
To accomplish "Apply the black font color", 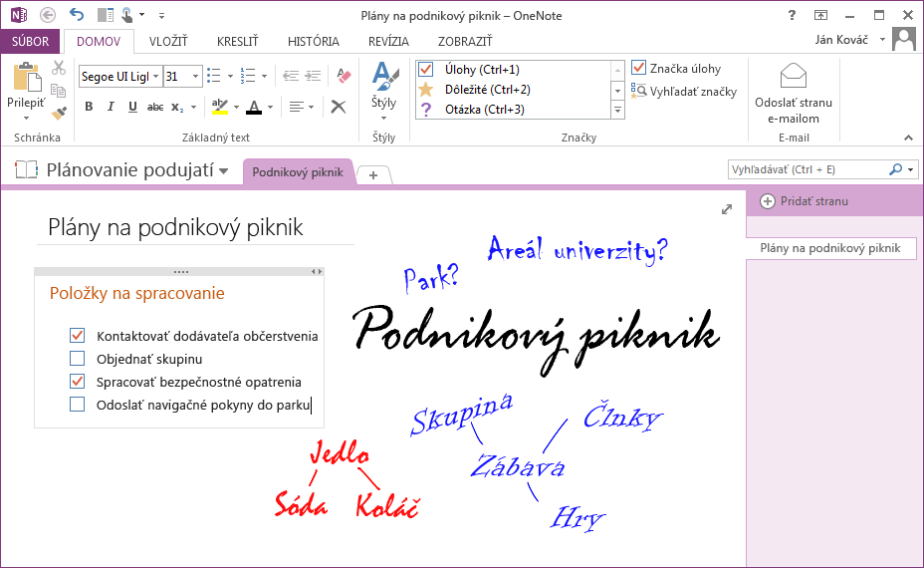I will (254, 107).
